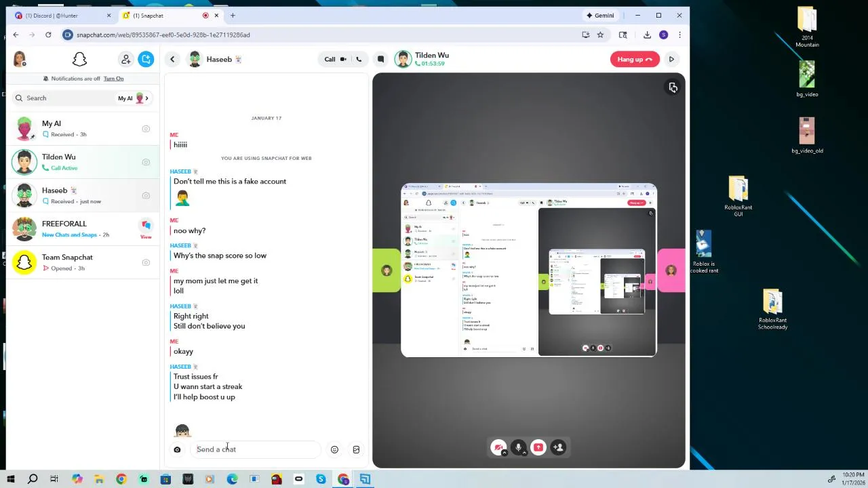Open Skype from the taskbar

(321, 479)
